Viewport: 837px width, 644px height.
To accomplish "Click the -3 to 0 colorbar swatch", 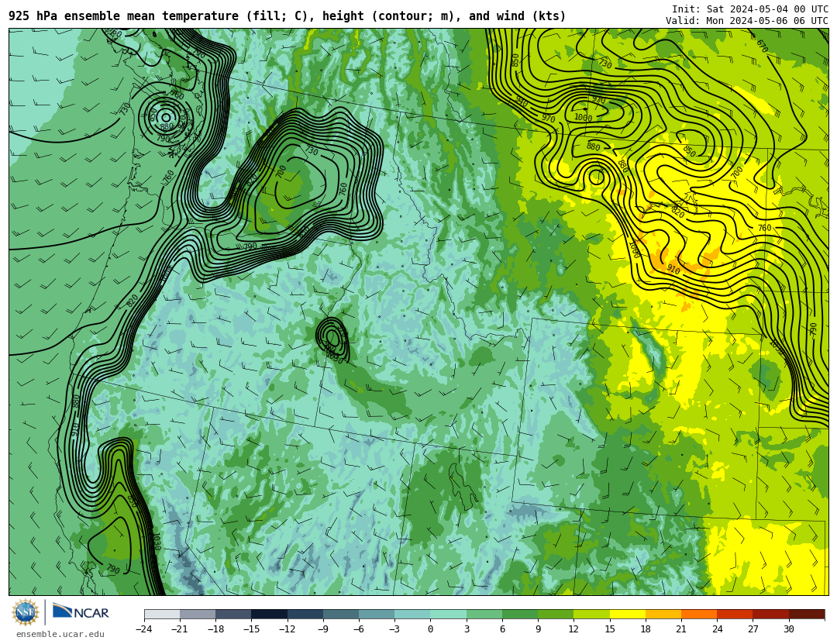I will pyautogui.click(x=412, y=614).
